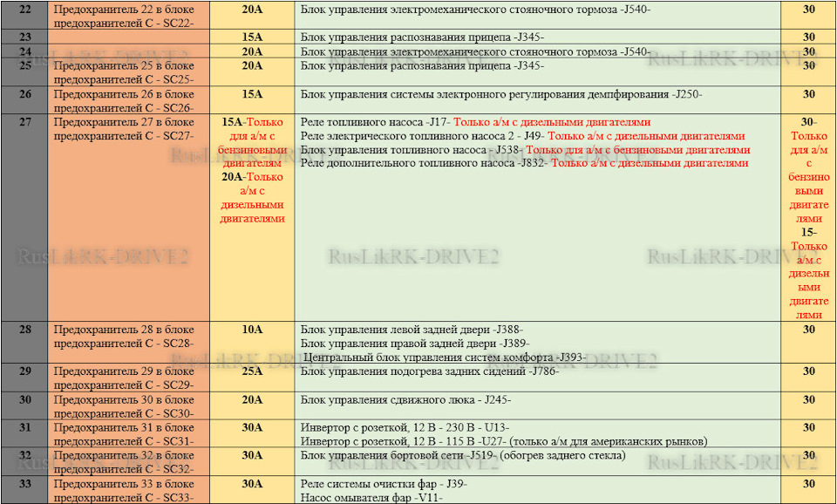This screenshot has width=837, height=504.
Task: Click the row number "28" cell
Action: [24, 343]
